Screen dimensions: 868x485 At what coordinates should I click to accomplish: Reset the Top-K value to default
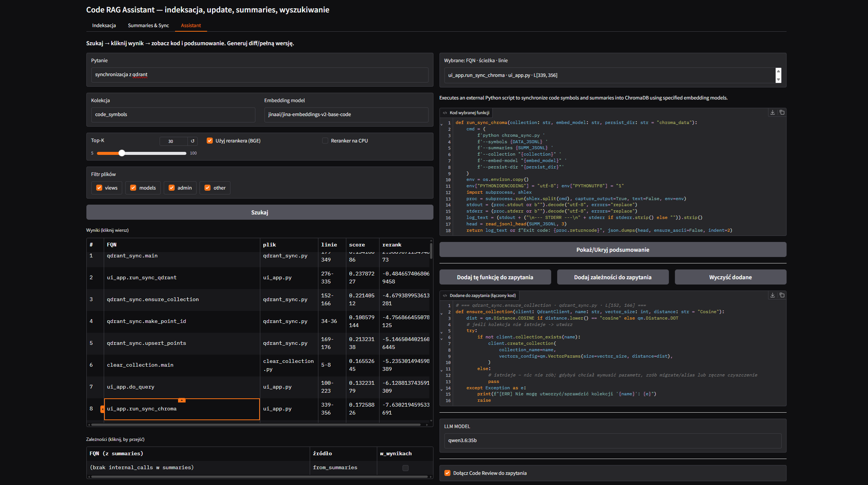click(193, 141)
